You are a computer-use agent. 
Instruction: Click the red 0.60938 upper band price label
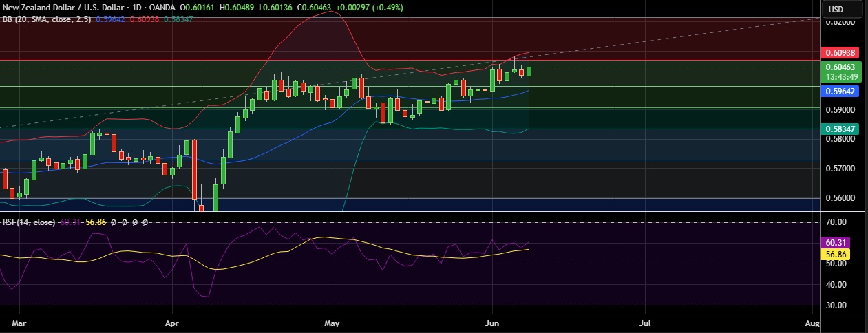pyautogui.click(x=838, y=52)
